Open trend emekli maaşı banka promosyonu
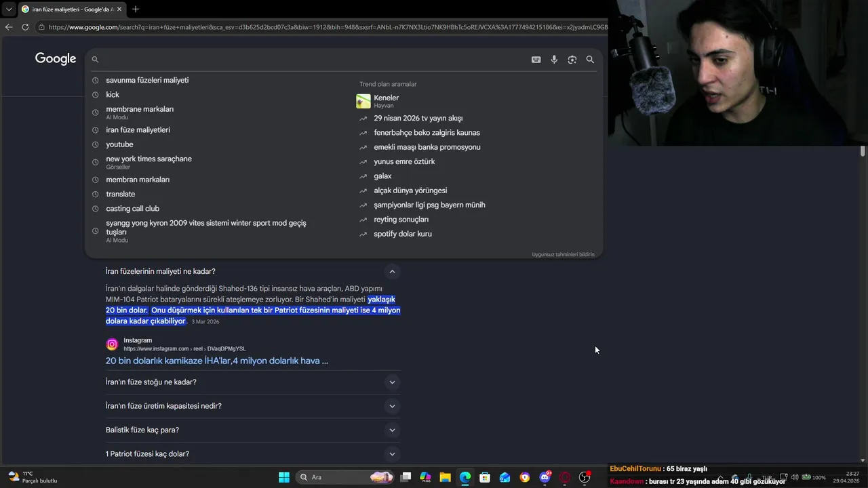The height and width of the screenshot is (488, 868). click(427, 147)
